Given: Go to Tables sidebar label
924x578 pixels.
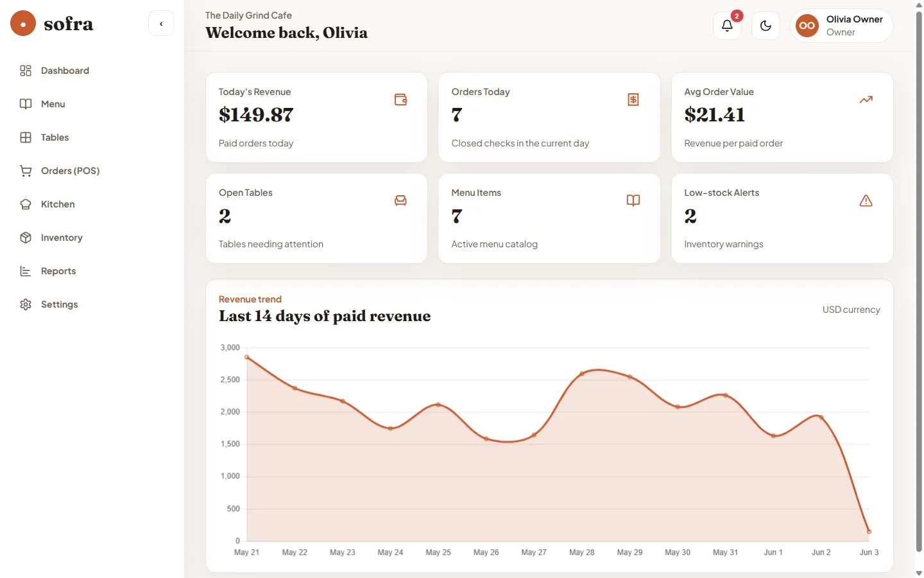Looking at the screenshot, I should tap(55, 137).
